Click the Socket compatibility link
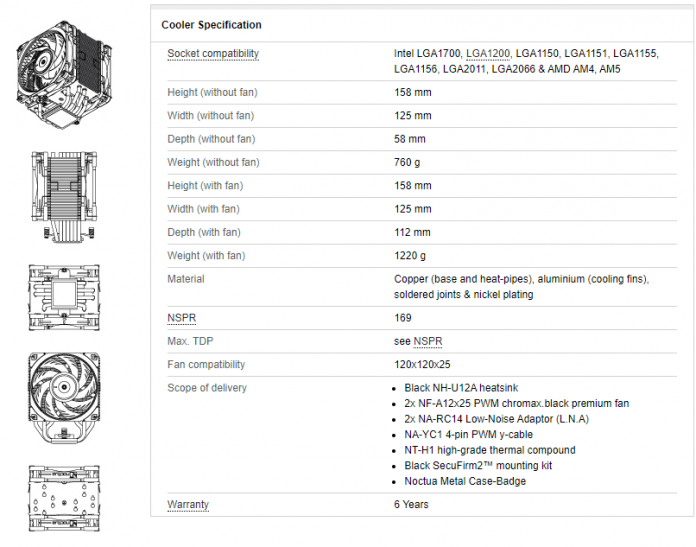 click(213, 53)
